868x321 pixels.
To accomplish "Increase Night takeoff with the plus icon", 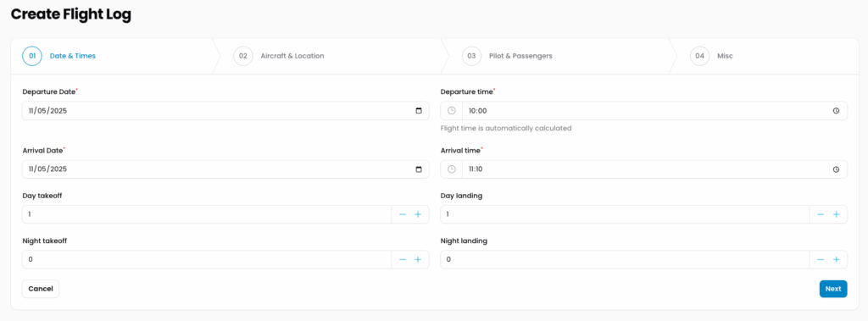I will pyautogui.click(x=418, y=259).
